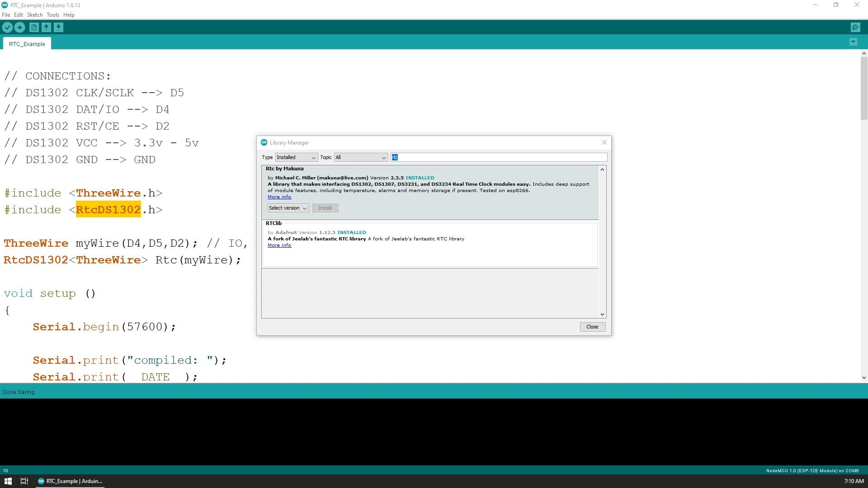
Task: Click the Upload sketch arrow icon
Action: (x=19, y=28)
